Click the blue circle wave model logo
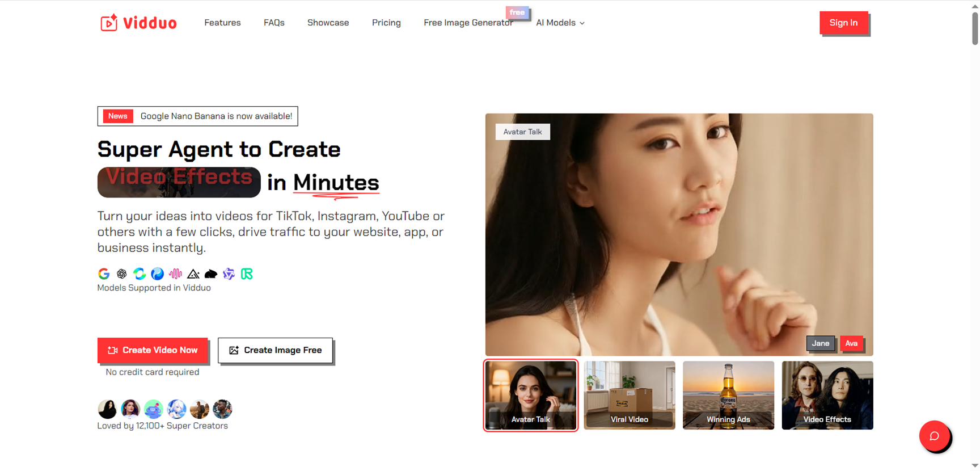The image size is (980, 471). point(157,274)
